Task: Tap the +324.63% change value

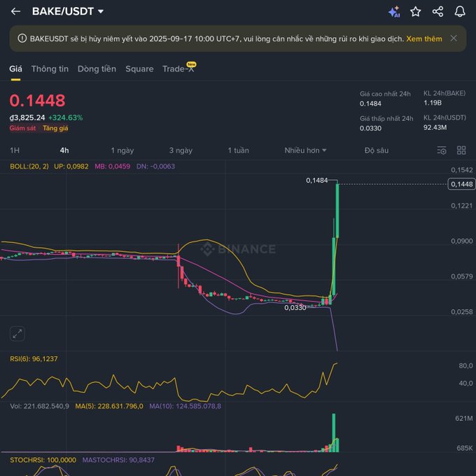Action: click(66, 118)
